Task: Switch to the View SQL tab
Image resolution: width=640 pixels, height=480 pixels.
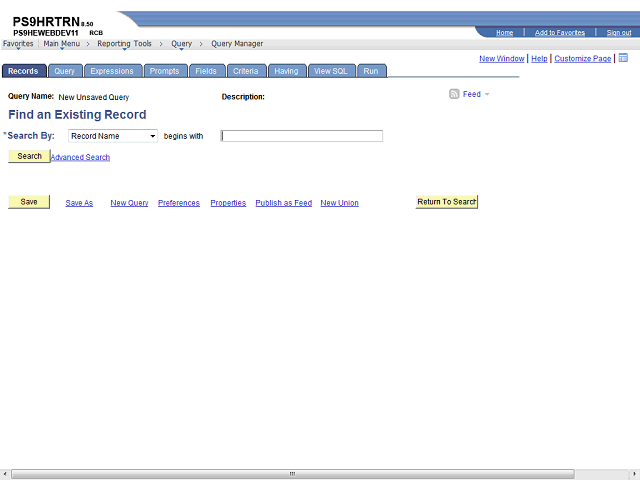Action: [331, 71]
